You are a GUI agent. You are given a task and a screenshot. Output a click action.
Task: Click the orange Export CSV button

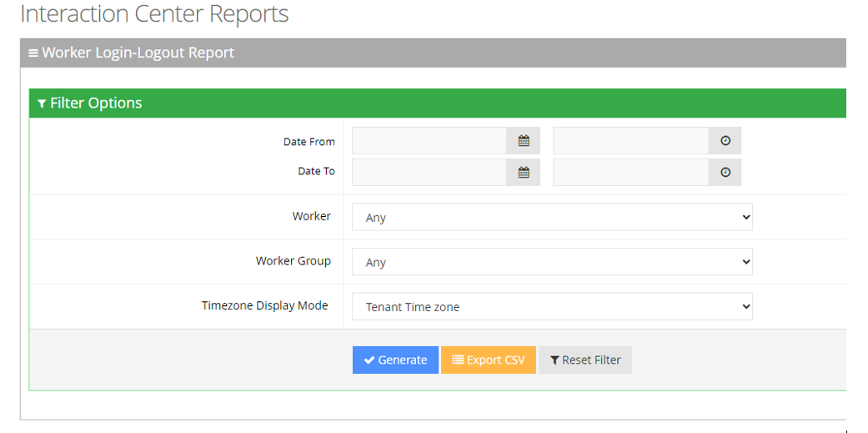pos(489,360)
